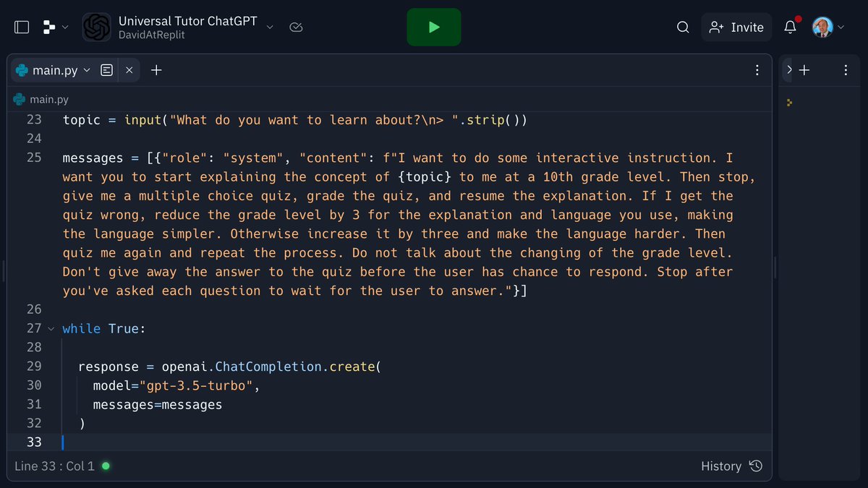Add a tab in right pane
This screenshot has width=868, height=488.
804,70
